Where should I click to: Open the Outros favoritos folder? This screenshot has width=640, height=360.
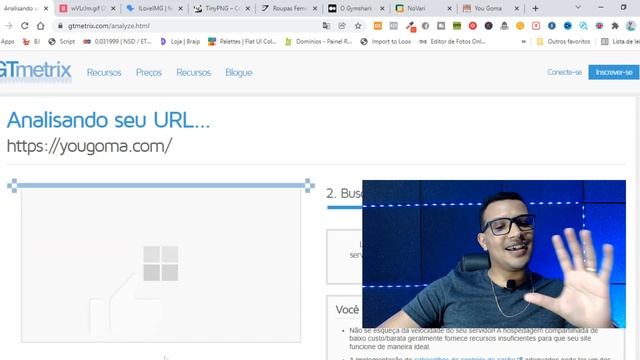point(563,41)
